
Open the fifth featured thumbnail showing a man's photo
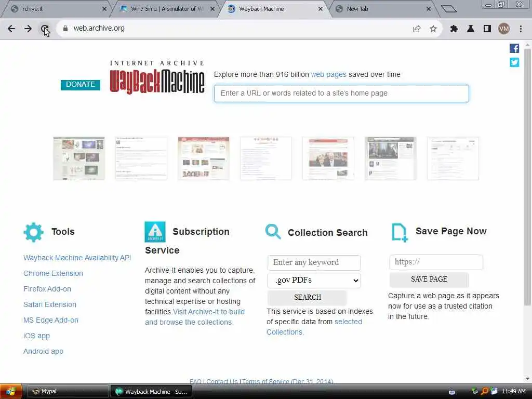(328, 158)
